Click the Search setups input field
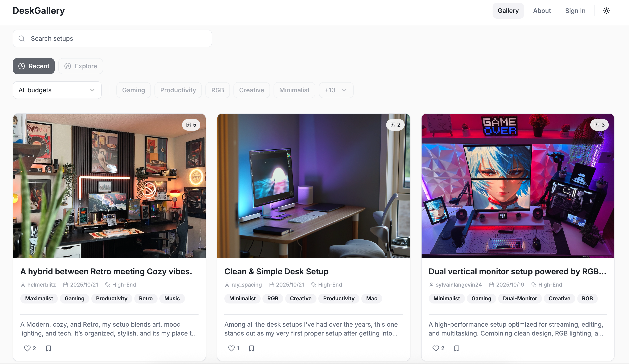 (x=112, y=38)
